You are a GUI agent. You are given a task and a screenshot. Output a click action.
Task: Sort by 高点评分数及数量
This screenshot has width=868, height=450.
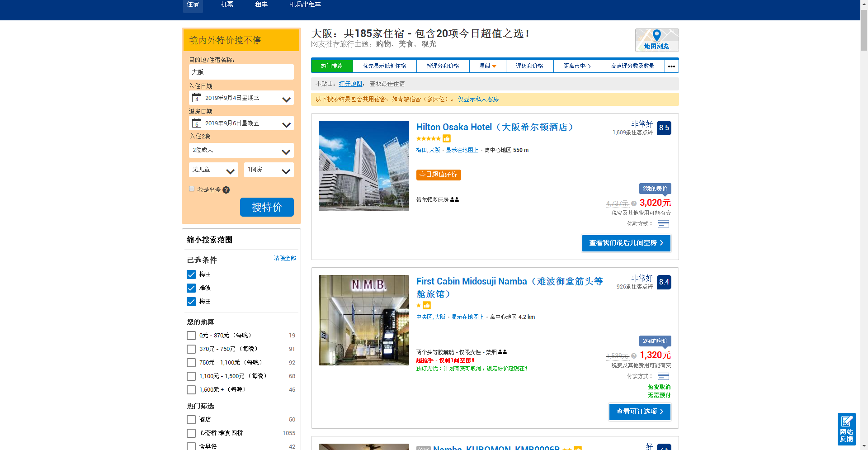coord(633,66)
